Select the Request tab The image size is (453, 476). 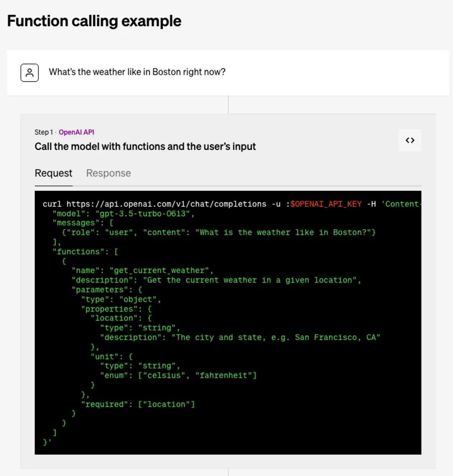coord(53,173)
